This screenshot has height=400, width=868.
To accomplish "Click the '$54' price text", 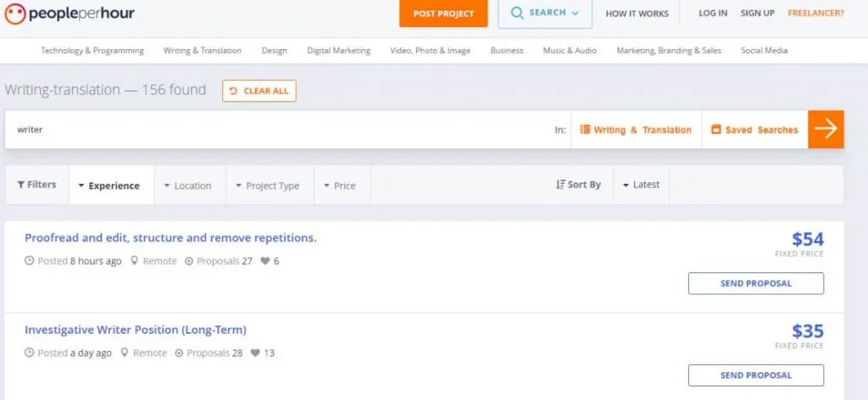I will (x=808, y=239).
